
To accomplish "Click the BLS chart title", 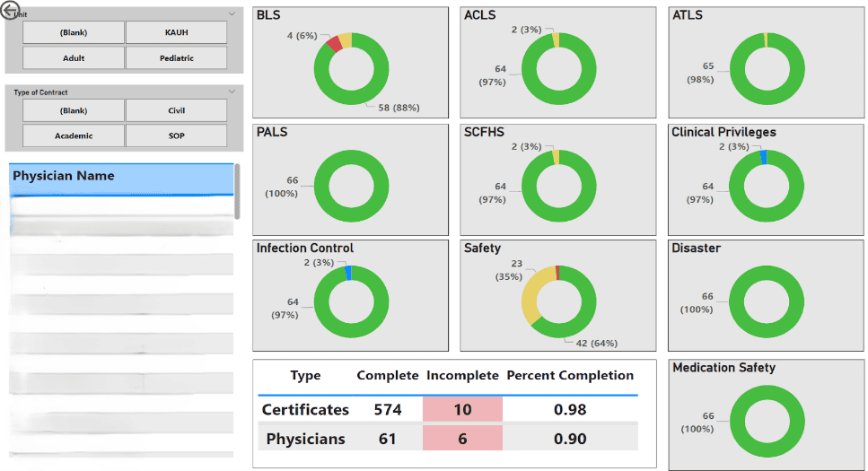I will (x=268, y=15).
